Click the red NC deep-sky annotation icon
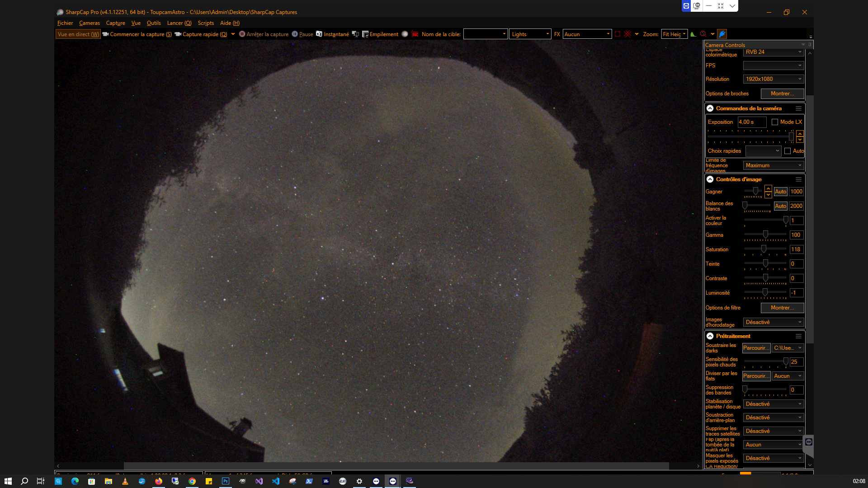868x488 pixels. pyautogui.click(x=415, y=34)
